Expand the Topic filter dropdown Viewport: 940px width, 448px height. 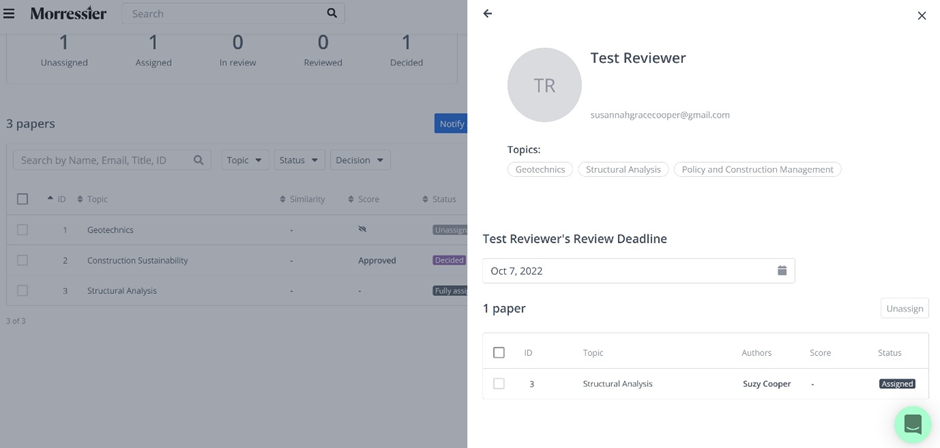[x=244, y=160]
